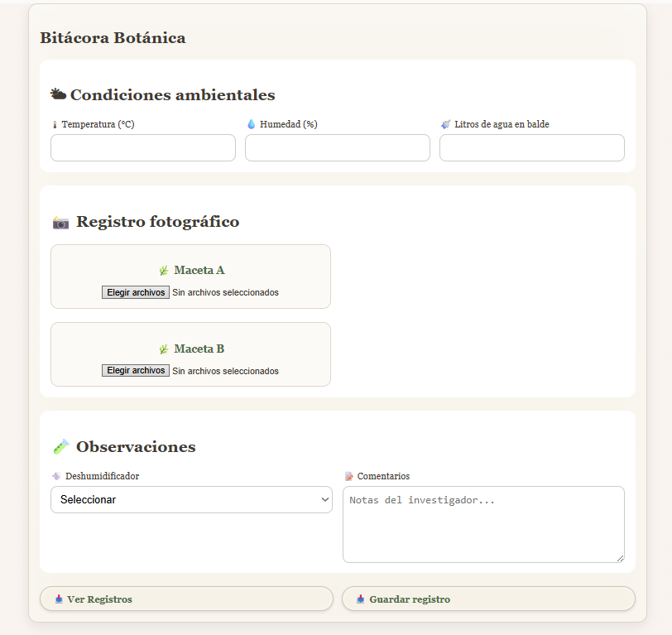The image size is (672, 635).
Task: Focus the Temperatura (°C) input field
Action: tap(143, 148)
